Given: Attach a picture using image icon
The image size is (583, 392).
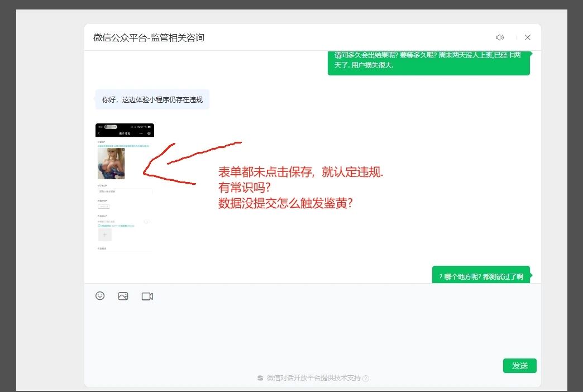Looking at the screenshot, I should coord(123,296).
